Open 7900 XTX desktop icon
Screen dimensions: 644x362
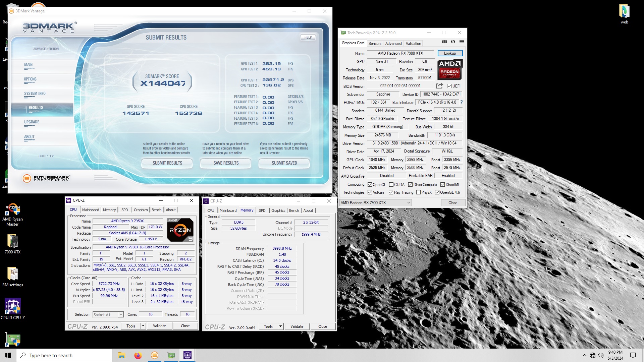coord(12,244)
